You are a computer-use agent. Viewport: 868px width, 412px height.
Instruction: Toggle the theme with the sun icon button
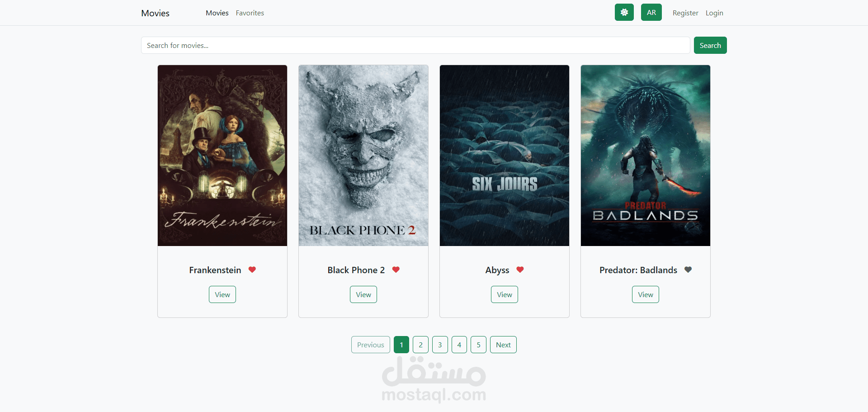[x=624, y=12]
